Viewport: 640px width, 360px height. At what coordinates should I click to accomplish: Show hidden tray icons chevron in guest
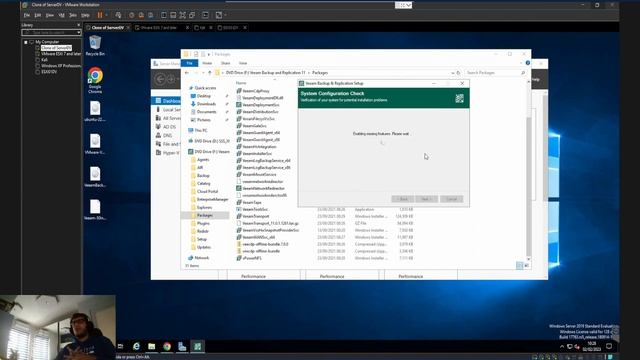coord(562,347)
